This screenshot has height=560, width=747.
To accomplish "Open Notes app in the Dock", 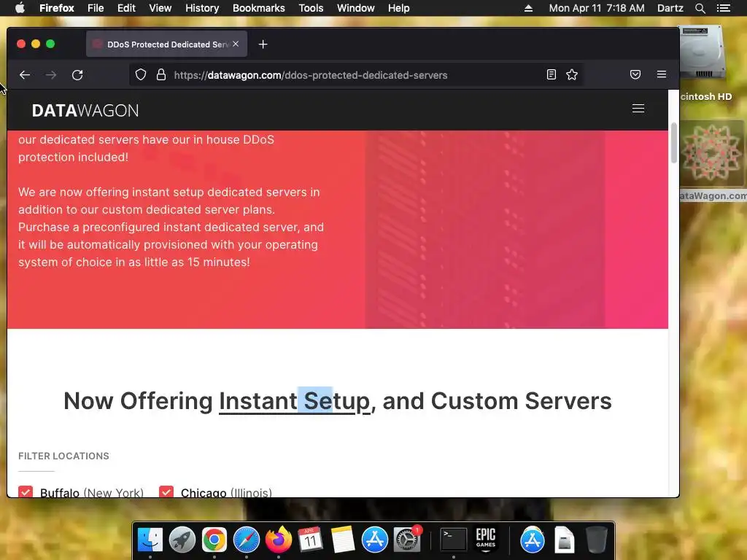I will tap(343, 540).
